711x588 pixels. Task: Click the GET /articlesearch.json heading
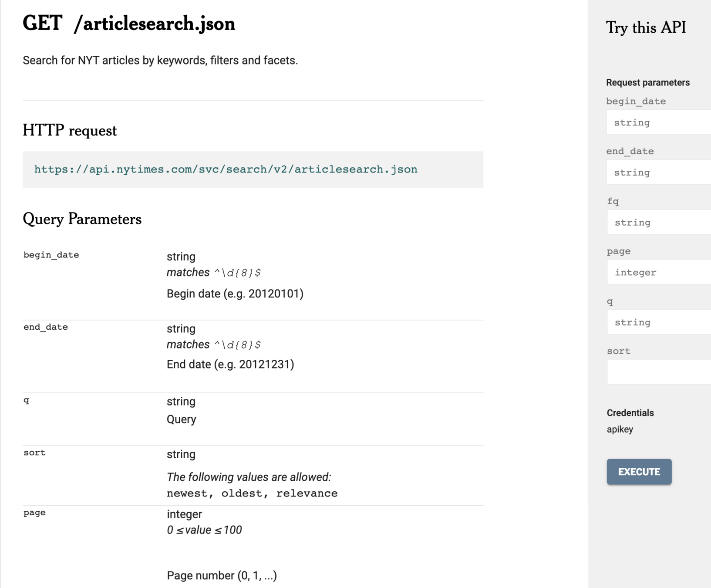pyautogui.click(x=129, y=24)
